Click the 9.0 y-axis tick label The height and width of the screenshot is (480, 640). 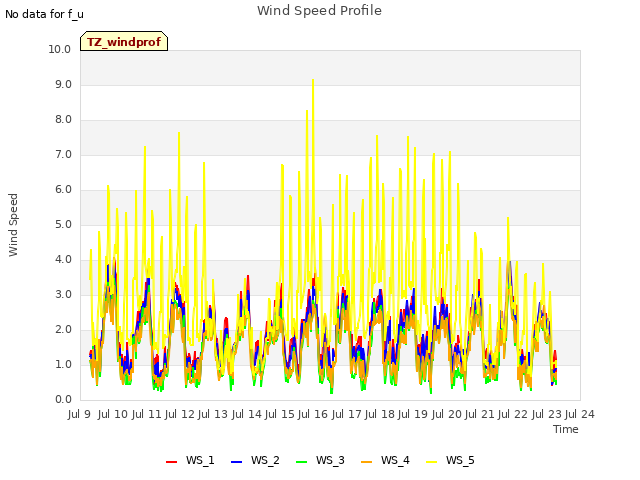(x=63, y=84)
